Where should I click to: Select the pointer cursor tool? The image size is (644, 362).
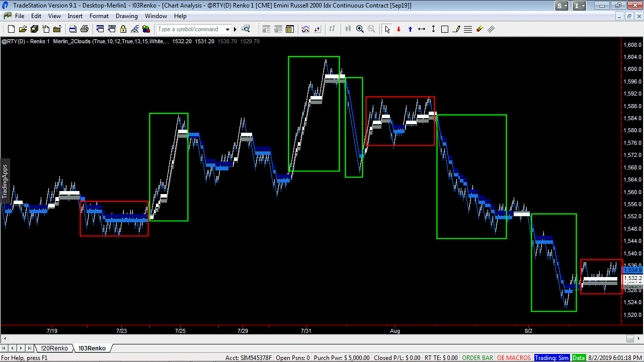[387, 29]
